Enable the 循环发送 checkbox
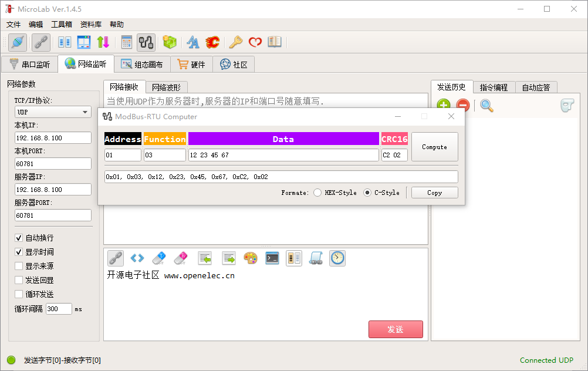The width and height of the screenshot is (588, 371). point(19,294)
